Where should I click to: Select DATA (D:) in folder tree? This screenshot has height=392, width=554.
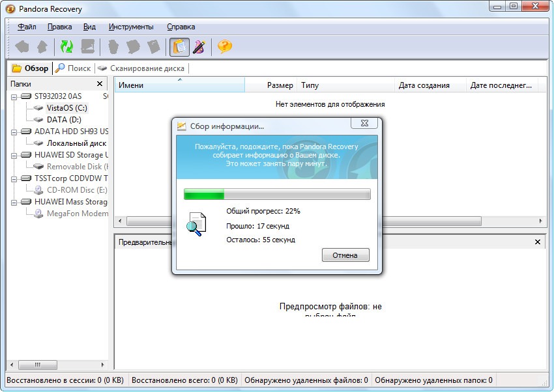64,120
